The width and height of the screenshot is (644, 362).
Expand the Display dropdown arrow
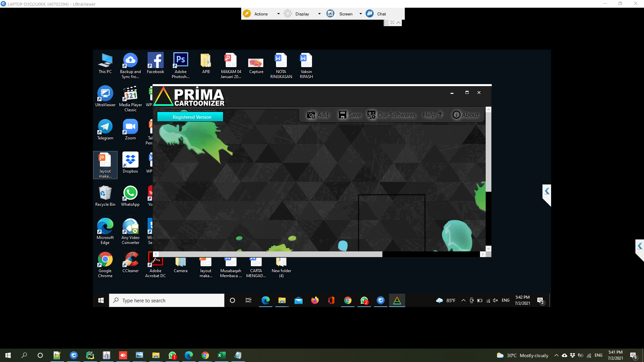pyautogui.click(x=319, y=14)
